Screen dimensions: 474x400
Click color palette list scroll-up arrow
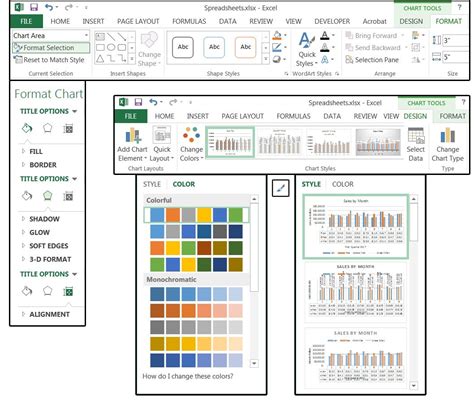tap(254, 199)
